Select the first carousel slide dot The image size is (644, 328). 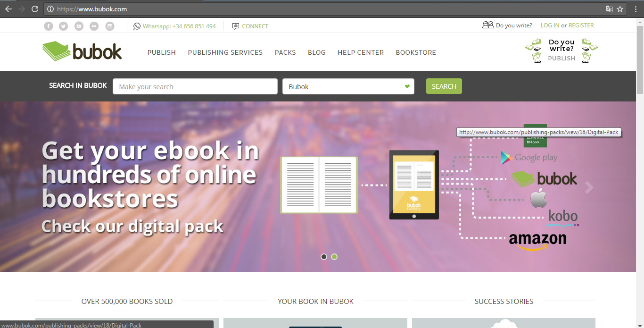pos(324,257)
